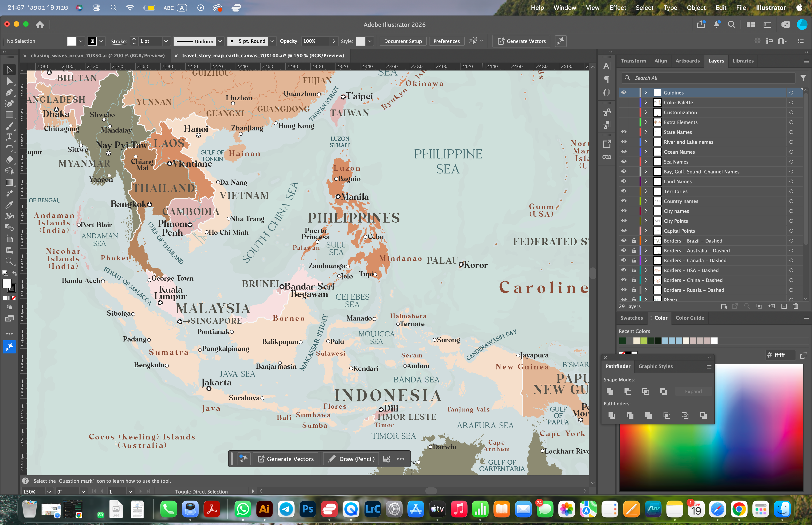Open the stroke weight dropdown

tap(166, 41)
